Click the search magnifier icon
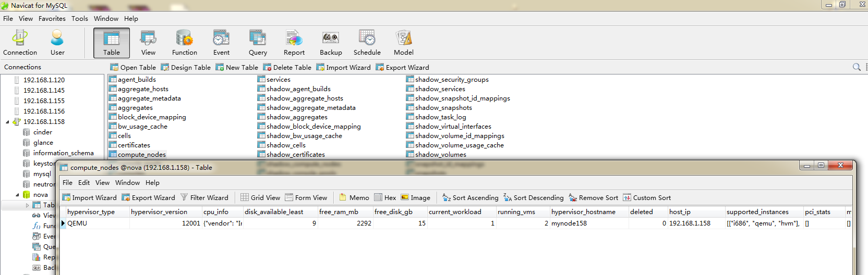 click(x=857, y=67)
